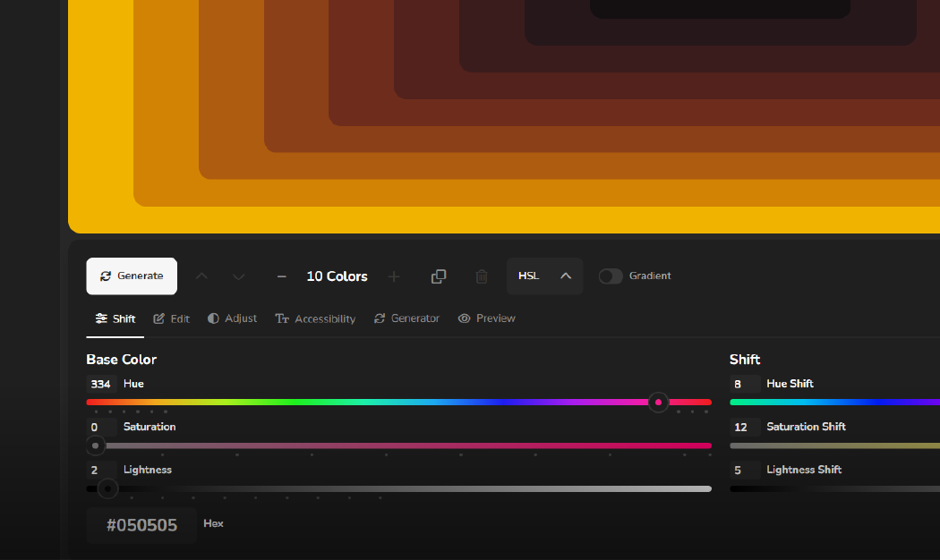Screen dimensions: 940x560
Task: Click the Saturation value field showing 0
Action: click(100, 427)
